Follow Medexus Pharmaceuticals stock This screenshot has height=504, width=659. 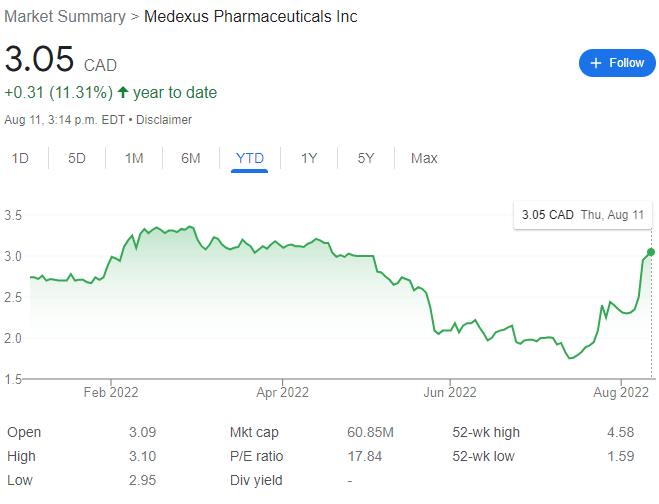point(617,63)
